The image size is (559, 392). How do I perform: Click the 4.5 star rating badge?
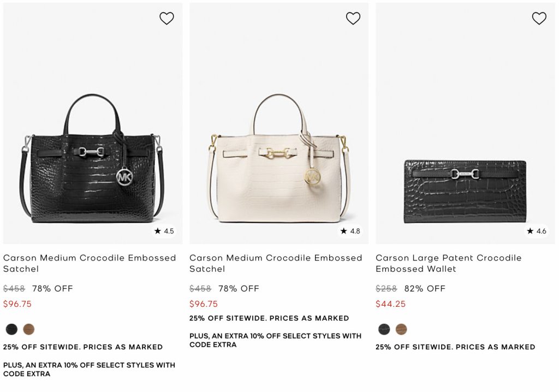coord(164,231)
